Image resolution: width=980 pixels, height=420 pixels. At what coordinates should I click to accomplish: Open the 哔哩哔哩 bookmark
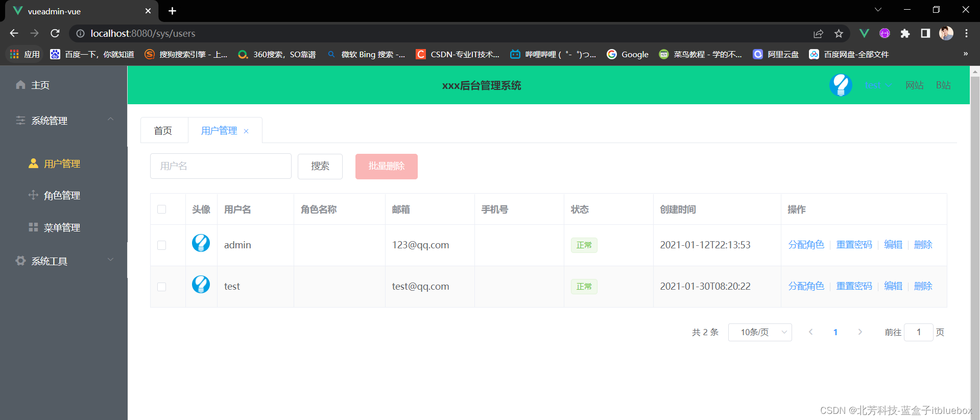[x=553, y=54]
